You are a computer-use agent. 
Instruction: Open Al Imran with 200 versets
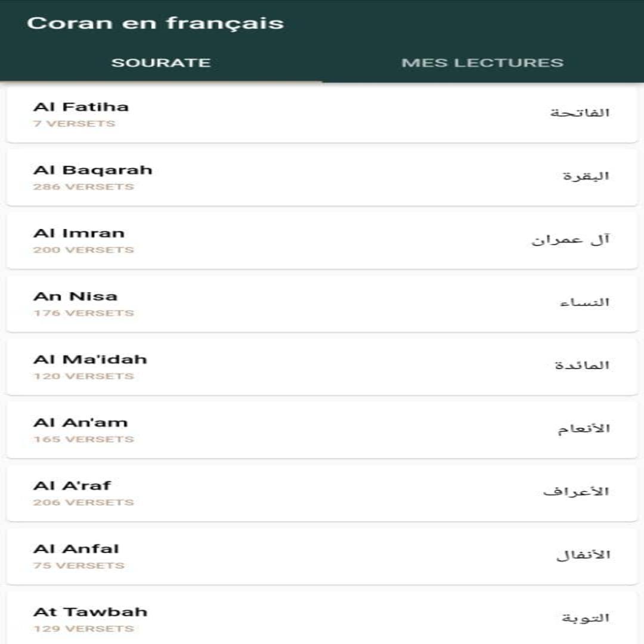322,241
